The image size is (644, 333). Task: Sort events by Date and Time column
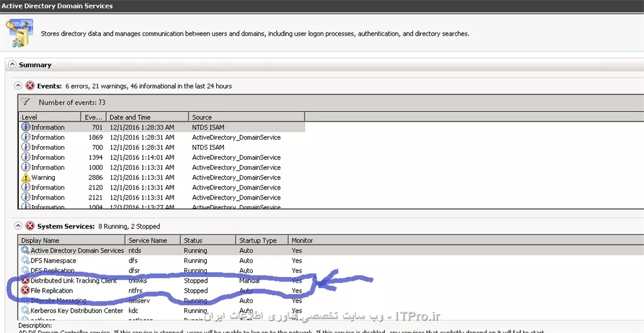[147, 117]
